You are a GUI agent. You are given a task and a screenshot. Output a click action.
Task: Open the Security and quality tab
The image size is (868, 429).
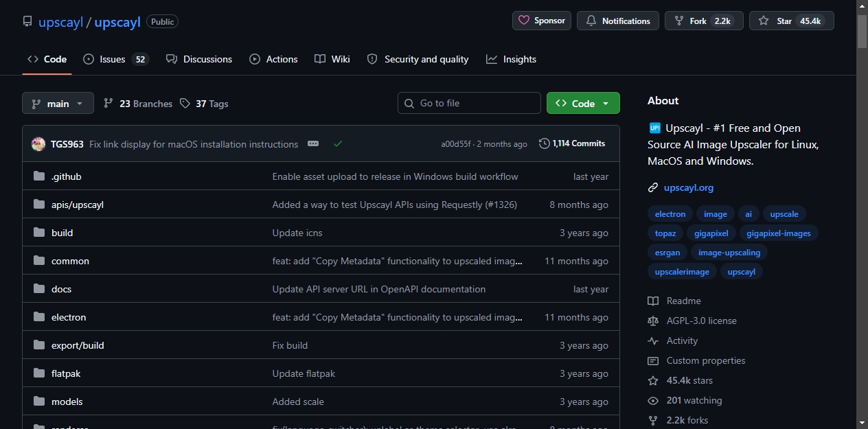point(418,59)
